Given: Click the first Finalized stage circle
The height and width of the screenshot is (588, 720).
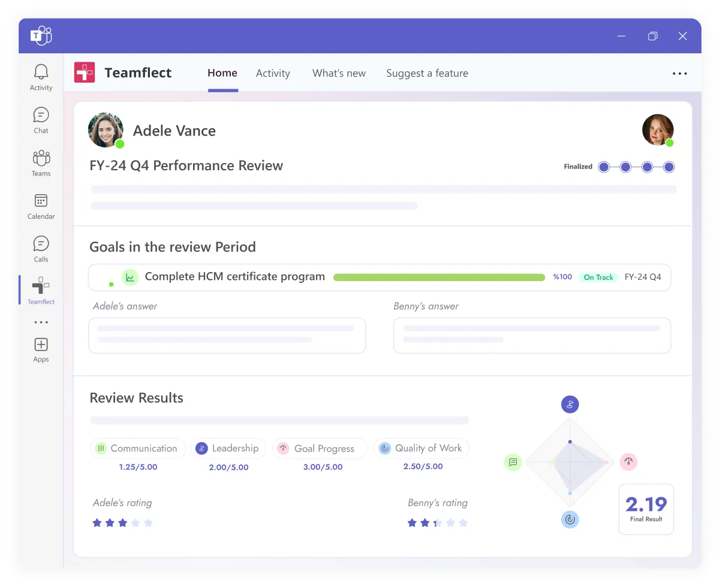Looking at the screenshot, I should pyautogui.click(x=604, y=167).
